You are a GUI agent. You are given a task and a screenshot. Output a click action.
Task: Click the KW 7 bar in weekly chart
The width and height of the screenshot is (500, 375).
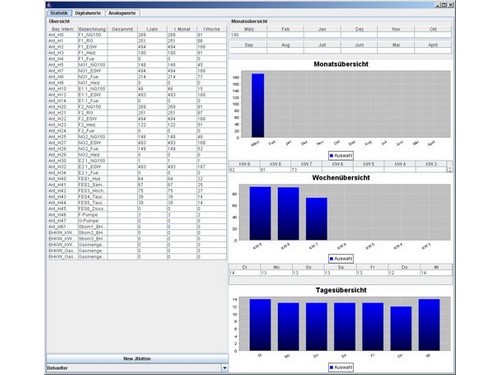coord(316,219)
